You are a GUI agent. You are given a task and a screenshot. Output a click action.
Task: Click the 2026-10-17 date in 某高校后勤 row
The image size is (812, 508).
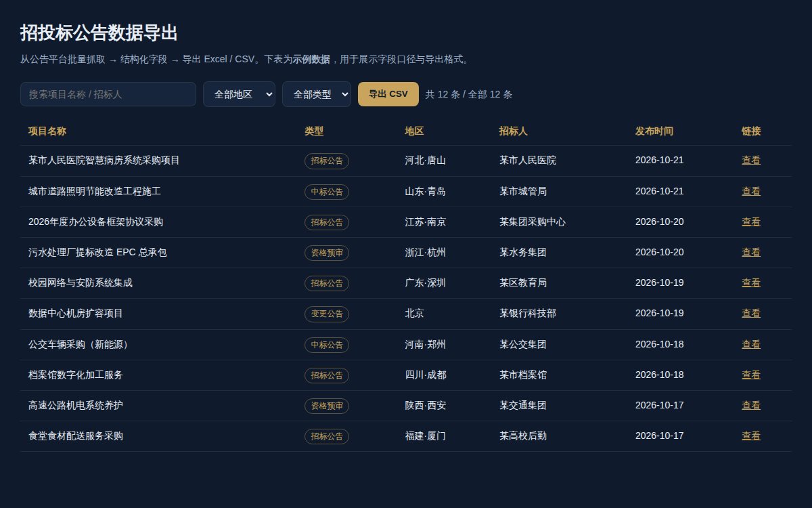click(x=660, y=436)
